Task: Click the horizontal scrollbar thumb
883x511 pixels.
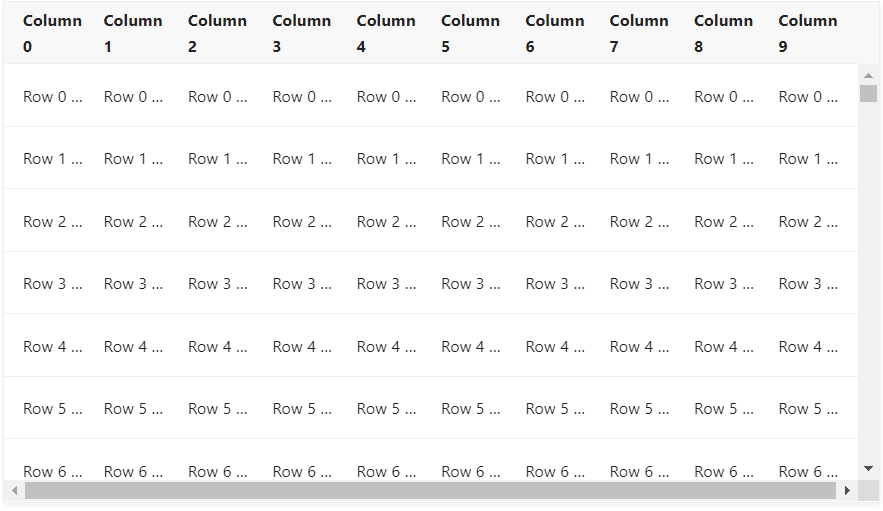Action: [x=430, y=491]
